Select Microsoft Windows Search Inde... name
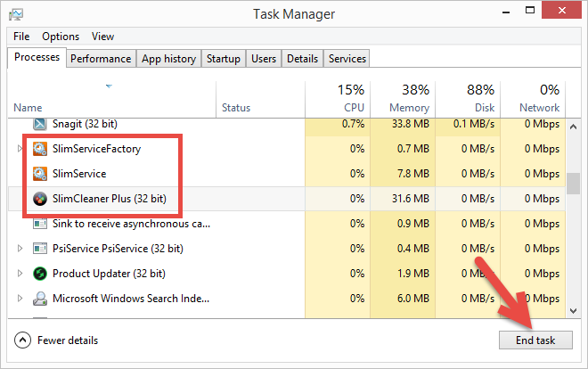The image size is (588, 369). pos(131,299)
